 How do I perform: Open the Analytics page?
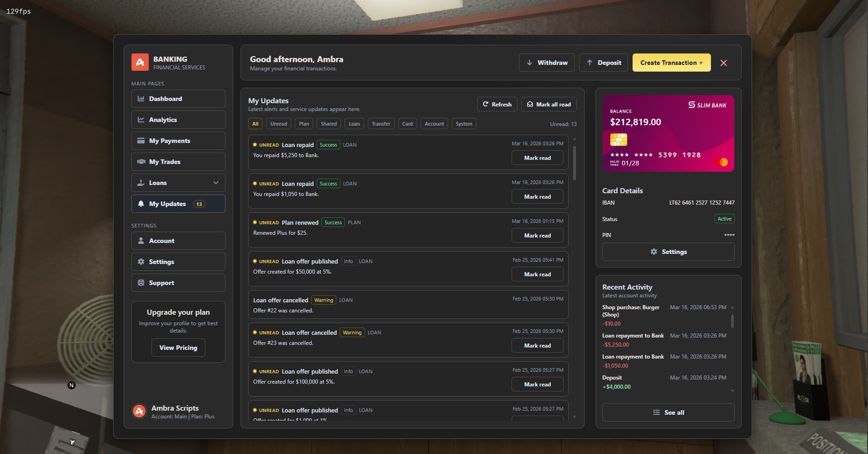tap(178, 120)
